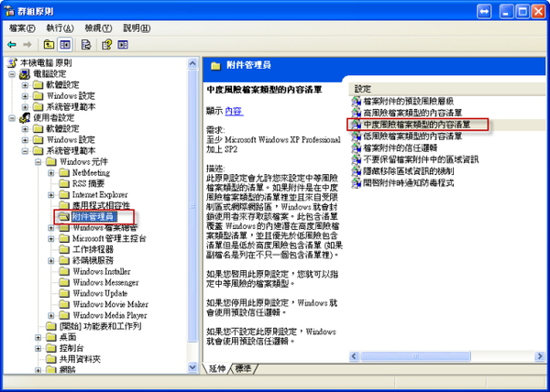550x392 pixels.
Task: Click icon of 檔案附件的預設風險層級 setting
Action: pyautogui.click(x=356, y=102)
